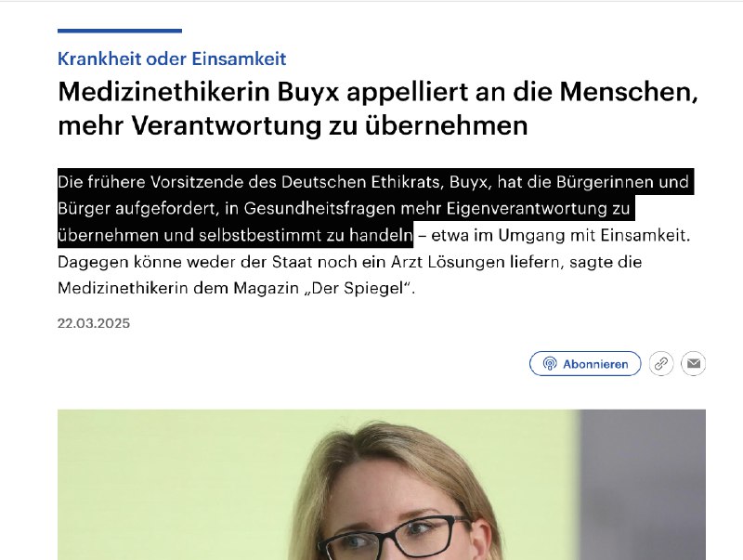The width and height of the screenshot is (743, 560).
Task: Click the Abonnieren button
Action: point(585,364)
